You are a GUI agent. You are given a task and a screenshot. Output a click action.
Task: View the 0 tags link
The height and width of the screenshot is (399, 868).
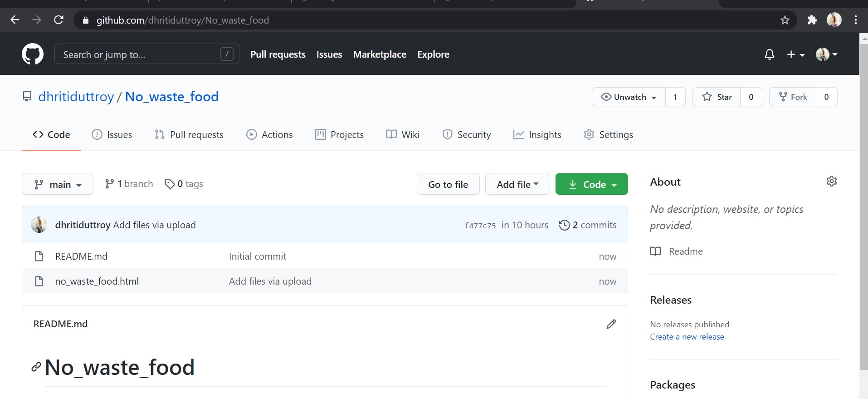pyautogui.click(x=184, y=184)
